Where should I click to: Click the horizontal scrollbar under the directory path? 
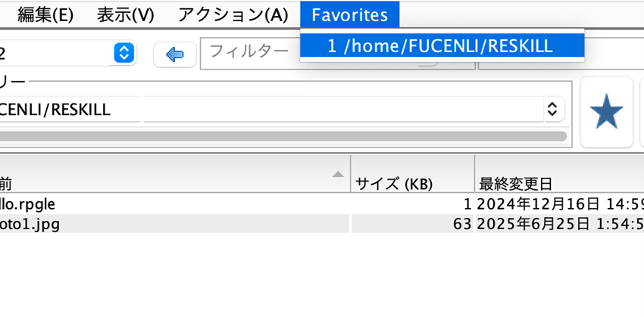click(280, 136)
